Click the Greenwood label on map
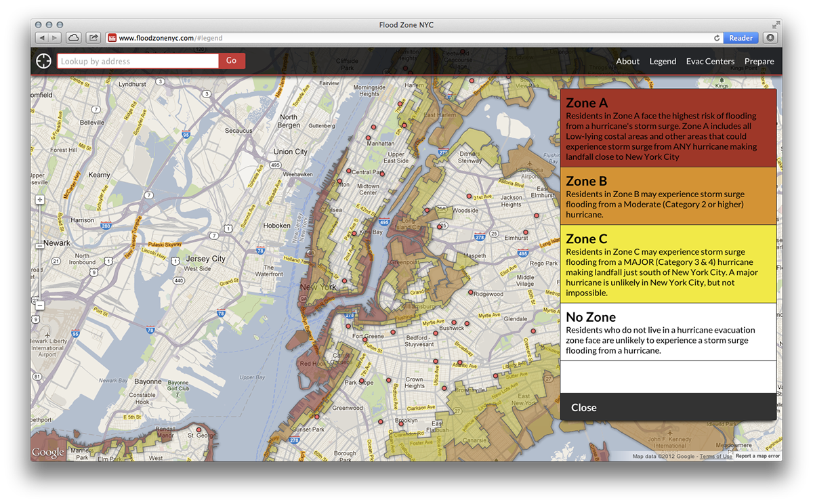813x504 pixels. (x=348, y=408)
